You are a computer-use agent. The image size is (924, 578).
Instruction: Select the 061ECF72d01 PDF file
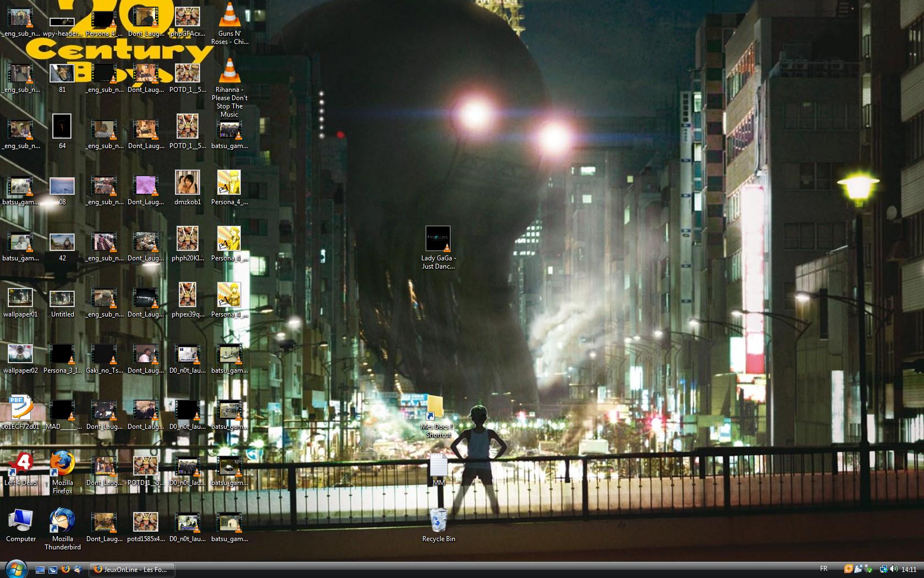[x=21, y=413]
